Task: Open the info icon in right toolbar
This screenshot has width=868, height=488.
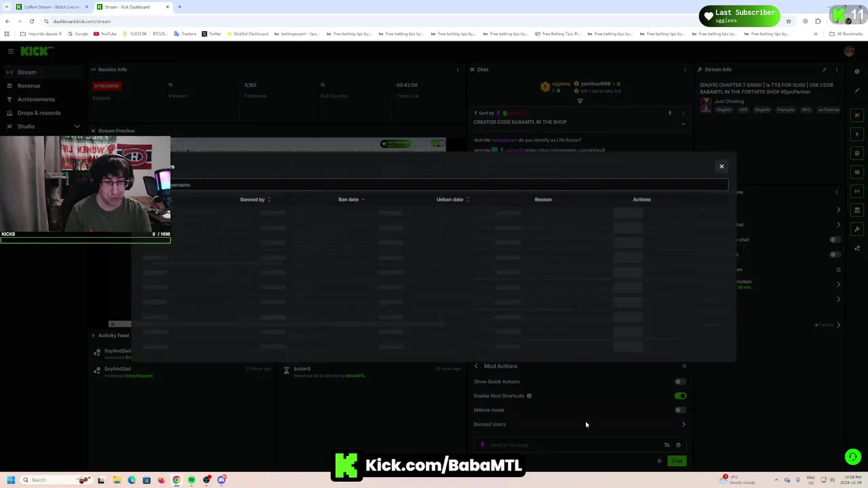Action: tap(857, 72)
